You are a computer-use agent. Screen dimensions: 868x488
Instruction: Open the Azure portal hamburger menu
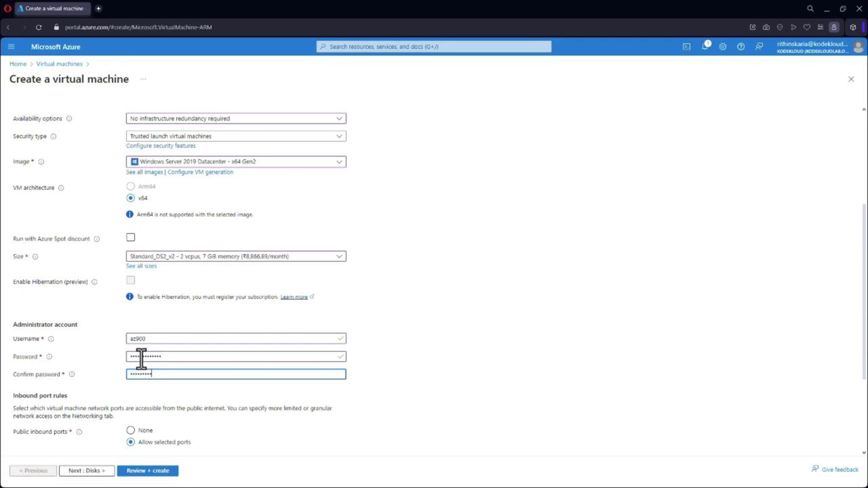[11, 47]
